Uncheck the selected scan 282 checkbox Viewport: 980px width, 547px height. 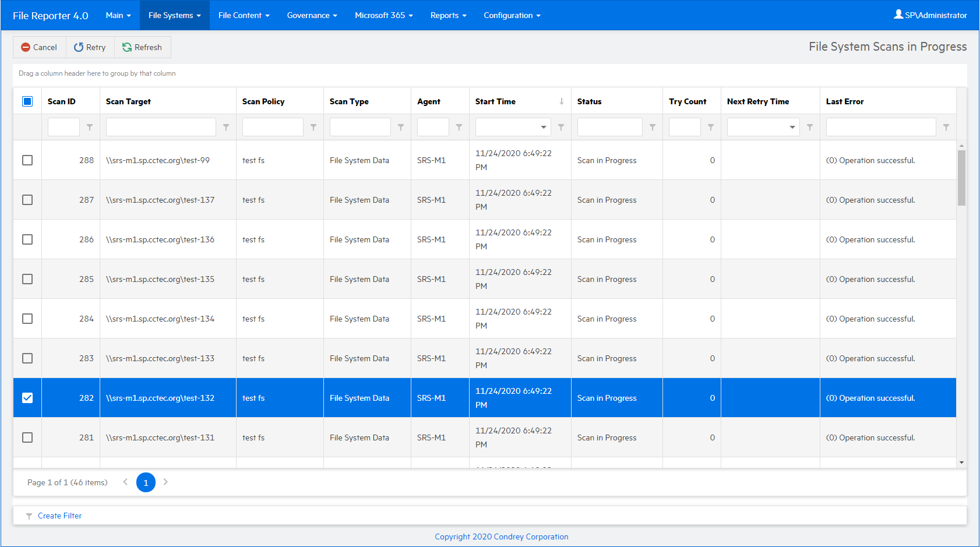click(27, 398)
